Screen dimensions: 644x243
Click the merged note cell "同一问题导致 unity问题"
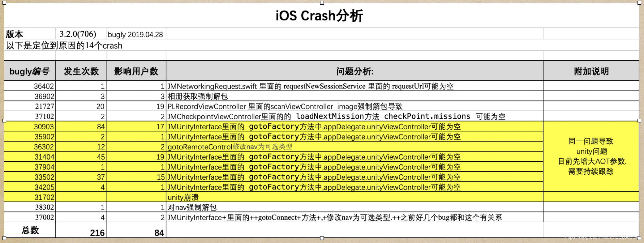pos(591,156)
